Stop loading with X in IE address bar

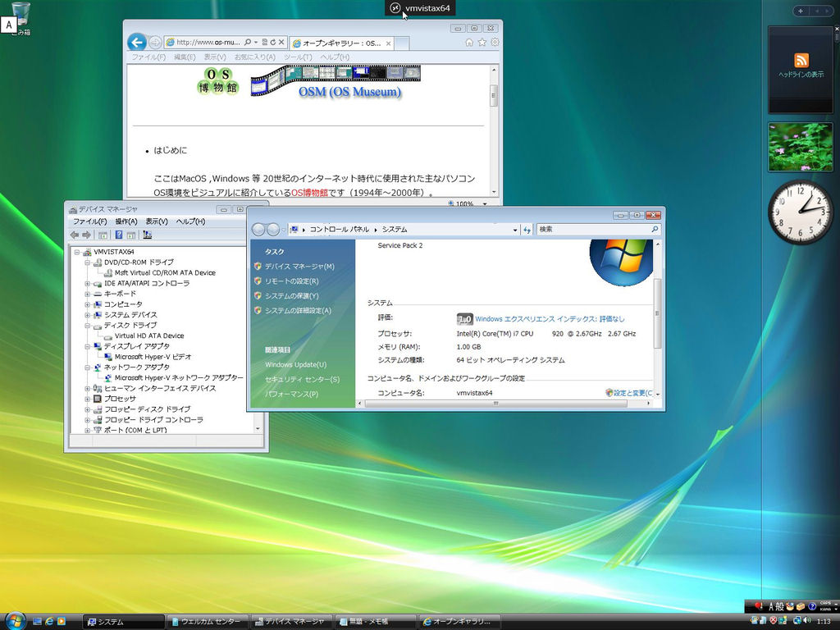point(281,42)
